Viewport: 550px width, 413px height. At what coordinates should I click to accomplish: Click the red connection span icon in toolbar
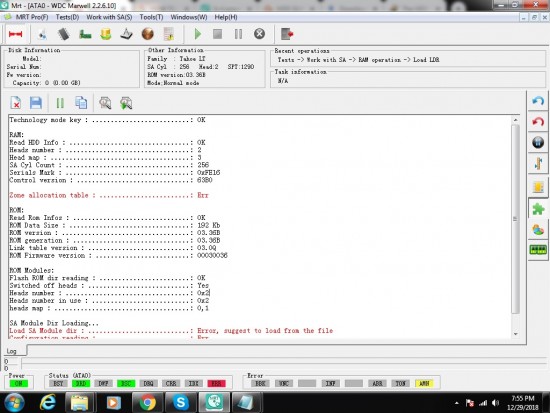[15, 34]
